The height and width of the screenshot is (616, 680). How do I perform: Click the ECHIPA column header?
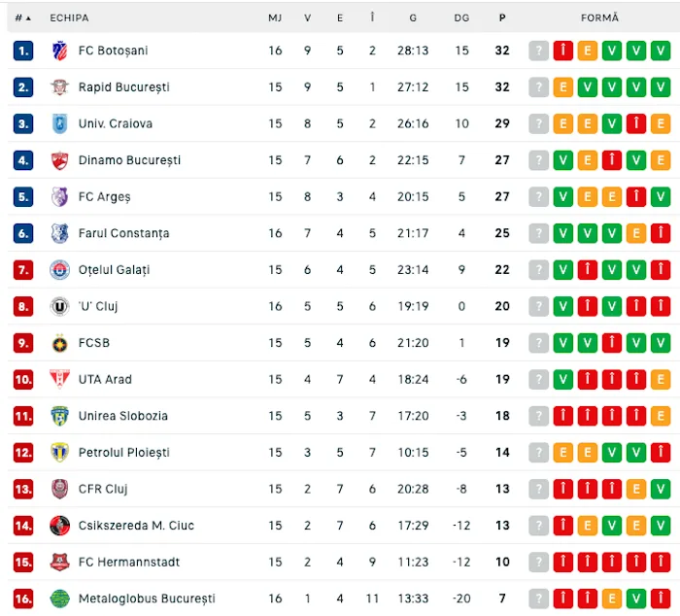click(69, 17)
